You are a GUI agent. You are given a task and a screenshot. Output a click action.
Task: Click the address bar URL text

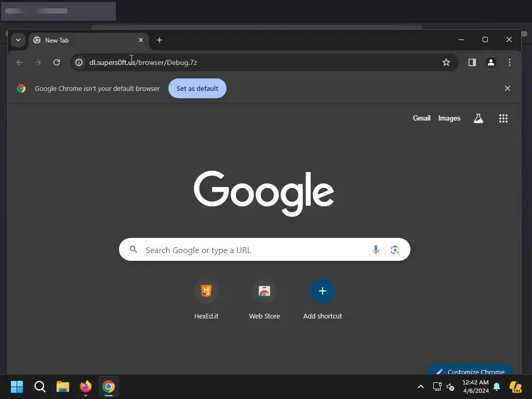tap(143, 62)
